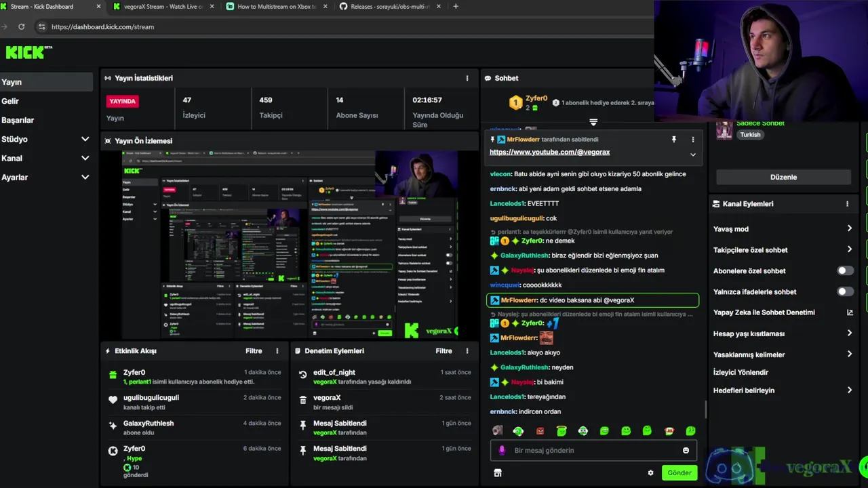Viewport: 868px width, 488px height.
Task: Open Takipçilere özel sohbet options arrow
Action: [x=849, y=249]
